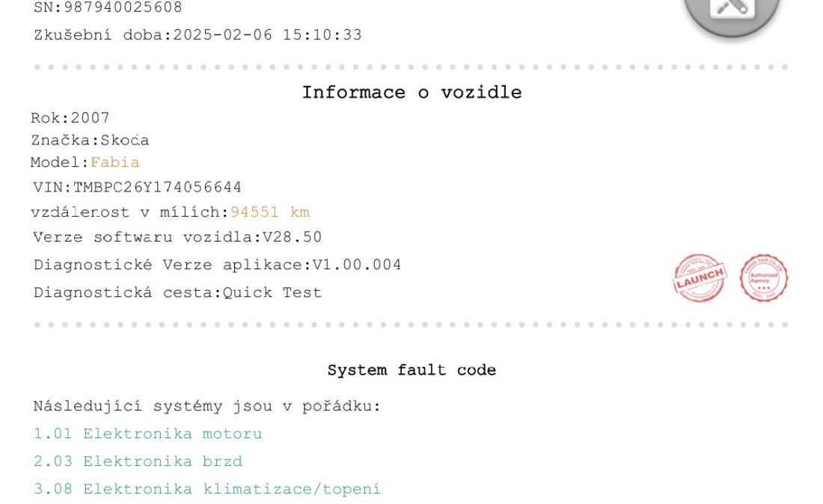Open 3.08 Elektronika klimatizace/topení system

(206, 489)
